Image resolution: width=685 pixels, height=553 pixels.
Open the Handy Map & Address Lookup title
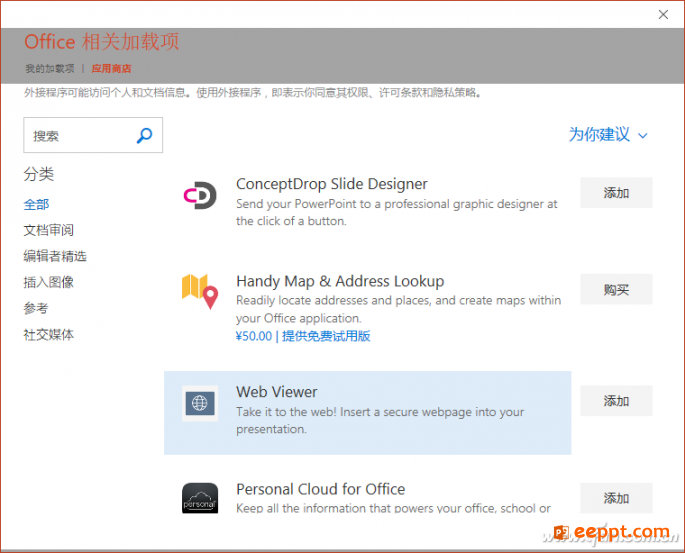pyautogui.click(x=340, y=281)
